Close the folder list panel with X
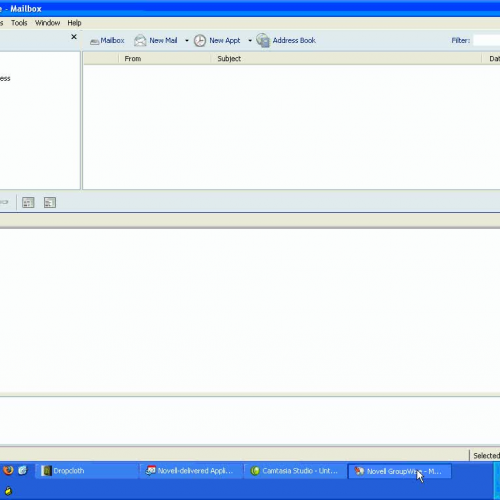This screenshot has height=500, width=500. coord(74,37)
